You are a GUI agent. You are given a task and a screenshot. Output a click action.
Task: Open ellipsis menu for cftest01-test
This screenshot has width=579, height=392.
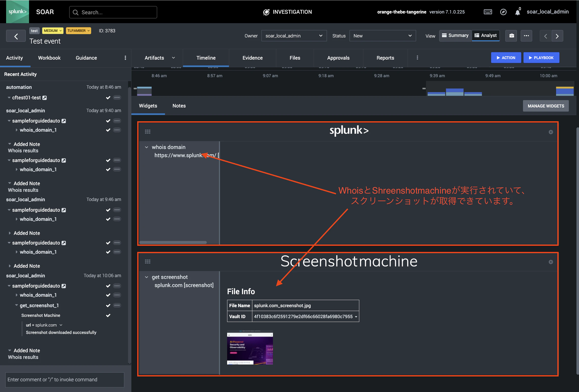[117, 98]
